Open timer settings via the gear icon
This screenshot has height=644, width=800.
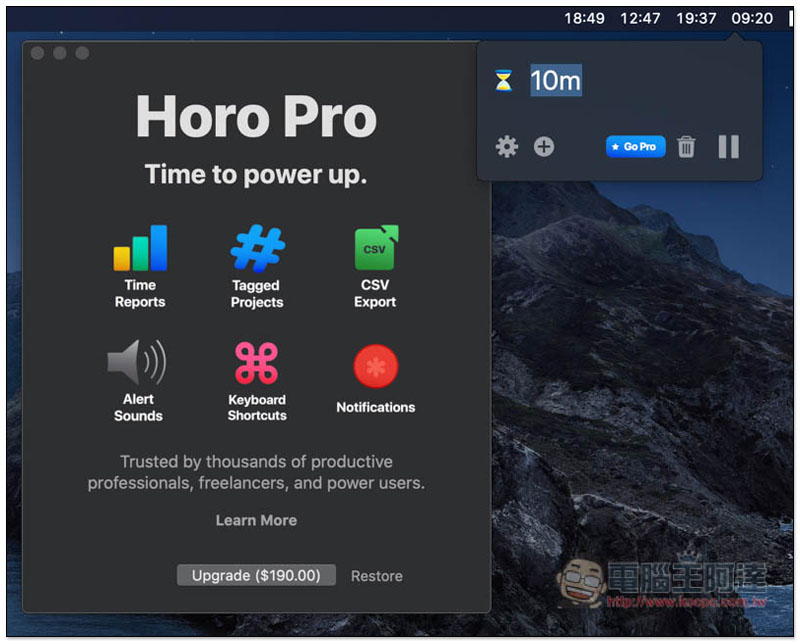[x=506, y=146]
